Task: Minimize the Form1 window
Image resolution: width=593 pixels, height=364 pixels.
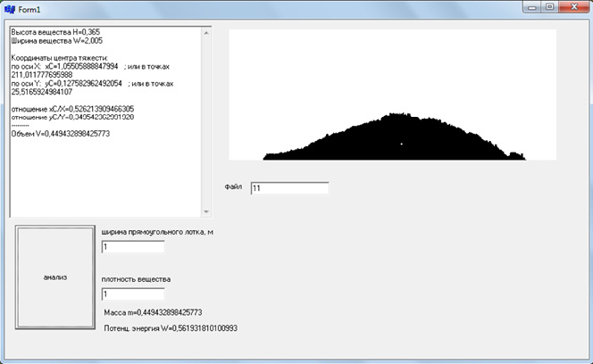Action: [x=532, y=7]
